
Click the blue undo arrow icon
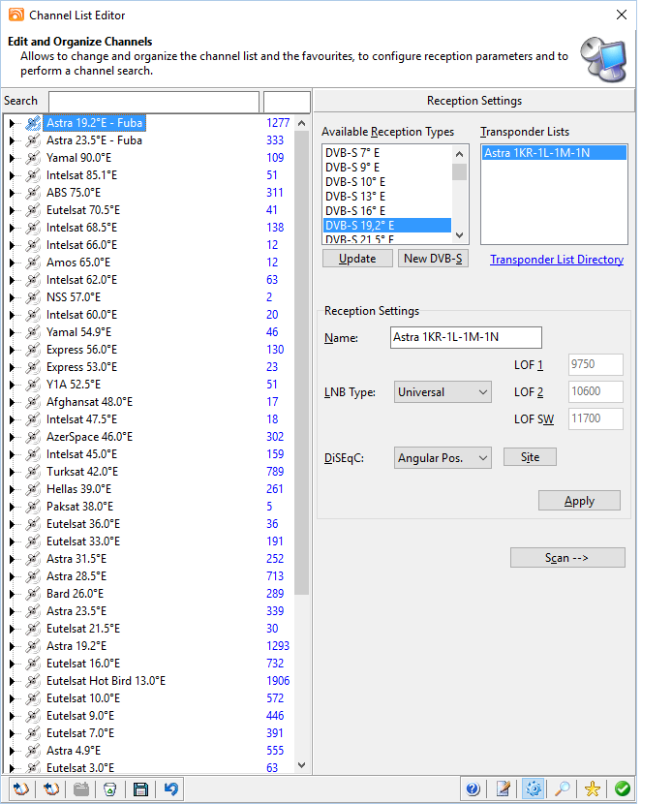coord(171,789)
